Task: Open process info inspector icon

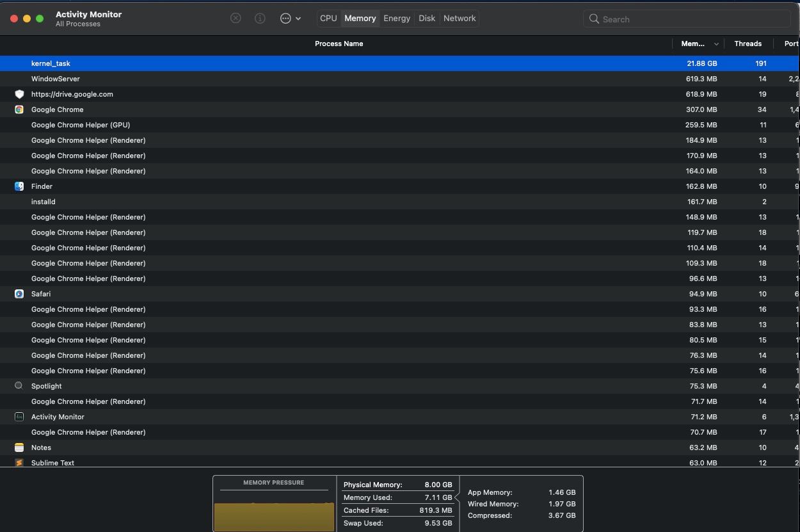Action: tap(260, 19)
